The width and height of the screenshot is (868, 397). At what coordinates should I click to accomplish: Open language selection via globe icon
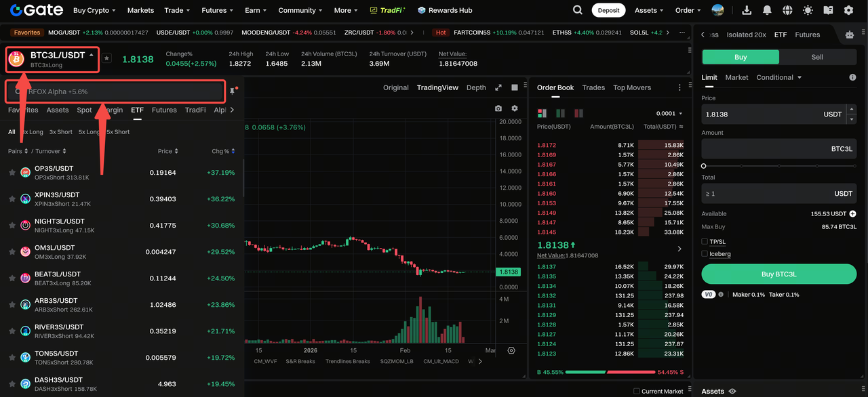(x=787, y=10)
